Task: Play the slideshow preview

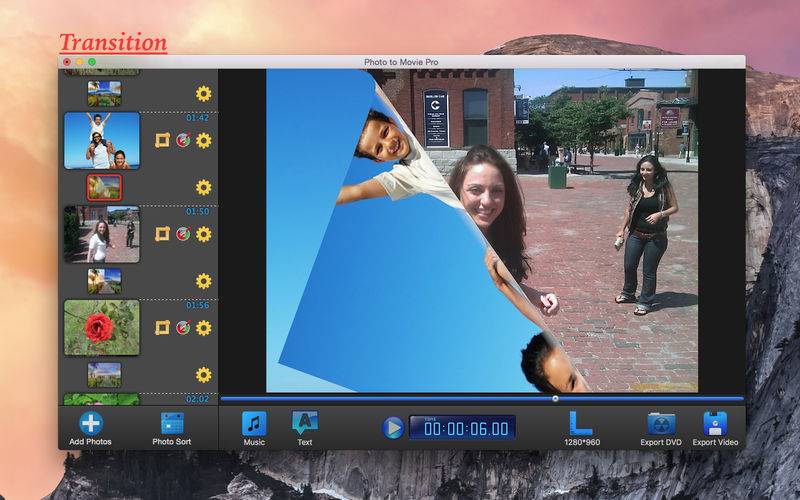Action: (x=393, y=428)
